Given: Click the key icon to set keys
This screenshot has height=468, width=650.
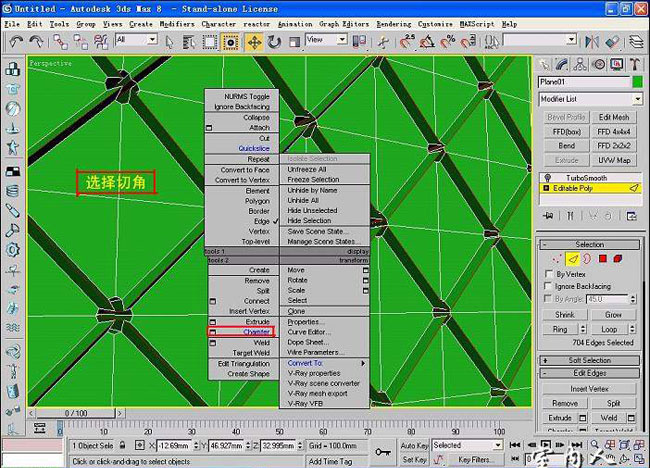Looking at the screenshot, I should click(x=383, y=451).
